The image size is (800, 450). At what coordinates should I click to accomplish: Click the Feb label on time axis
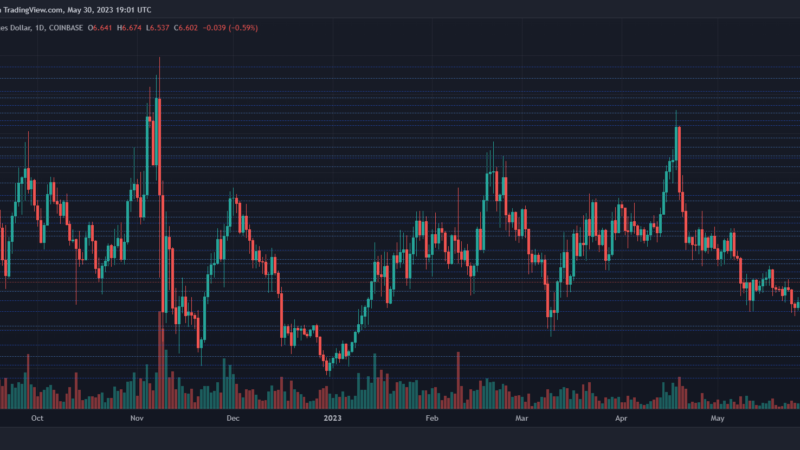click(432, 418)
